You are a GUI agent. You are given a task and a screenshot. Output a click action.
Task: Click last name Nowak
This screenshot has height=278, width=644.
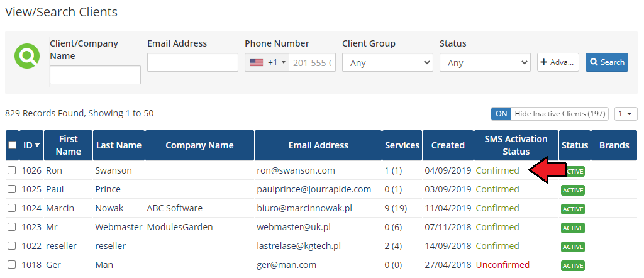pyautogui.click(x=109, y=208)
